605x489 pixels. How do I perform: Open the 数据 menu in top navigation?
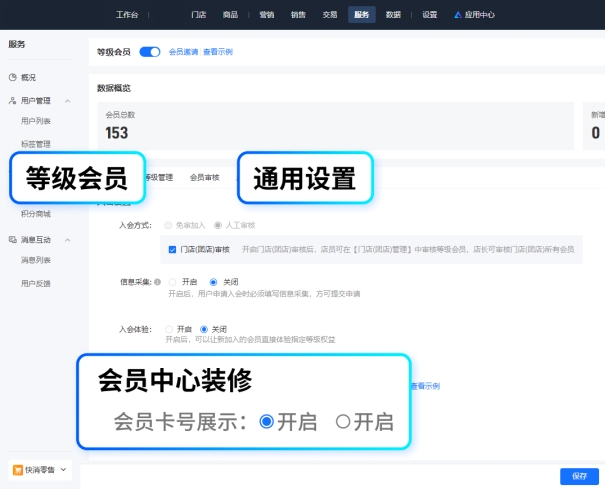click(393, 15)
